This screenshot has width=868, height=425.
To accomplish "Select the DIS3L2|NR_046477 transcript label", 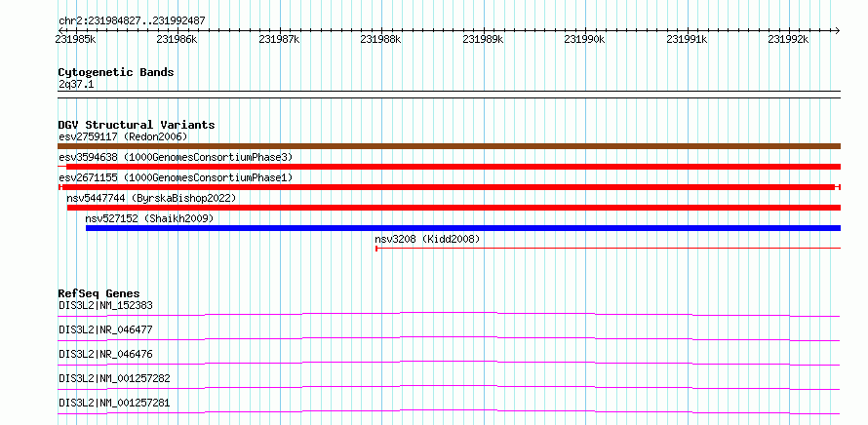I will [105, 329].
